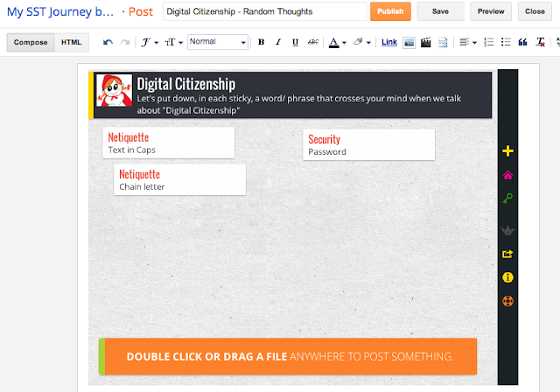This screenshot has height=392, width=560.
Task: Switch to HTML mode
Action: pos(72,42)
